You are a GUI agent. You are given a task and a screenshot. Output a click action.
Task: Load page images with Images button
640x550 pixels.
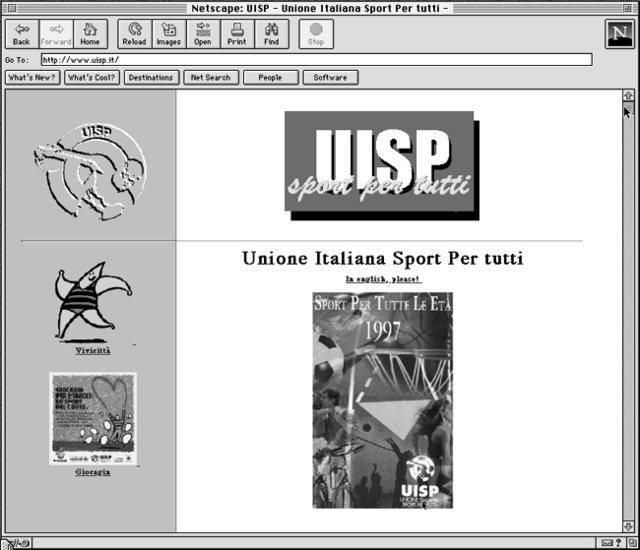(169, 34)
